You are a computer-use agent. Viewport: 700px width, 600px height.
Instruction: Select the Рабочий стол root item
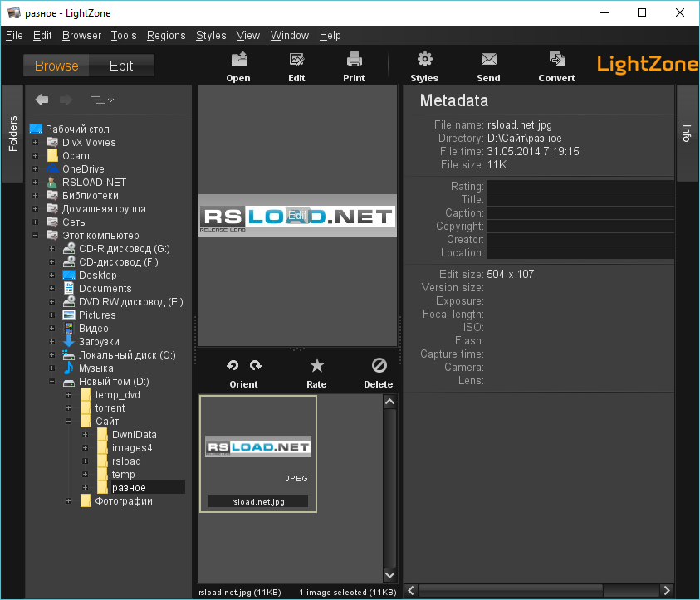(70, 129)
